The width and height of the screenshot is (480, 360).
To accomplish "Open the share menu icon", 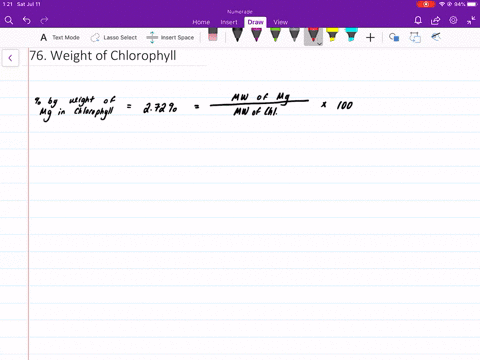I will point(435,21).
